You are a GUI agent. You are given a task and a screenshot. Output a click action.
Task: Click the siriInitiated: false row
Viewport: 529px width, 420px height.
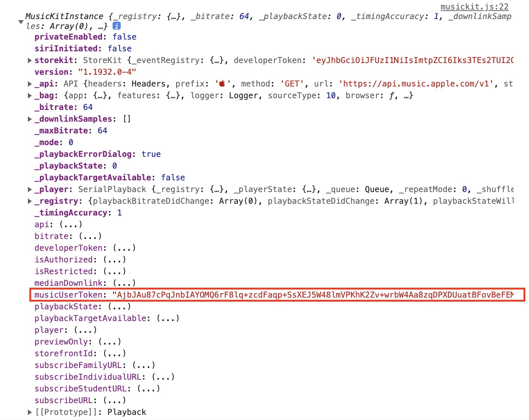click(83, 48)
